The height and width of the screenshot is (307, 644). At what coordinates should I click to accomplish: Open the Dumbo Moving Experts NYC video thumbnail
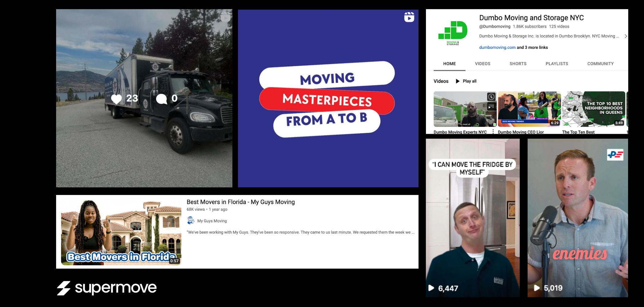tap(465, 109)
